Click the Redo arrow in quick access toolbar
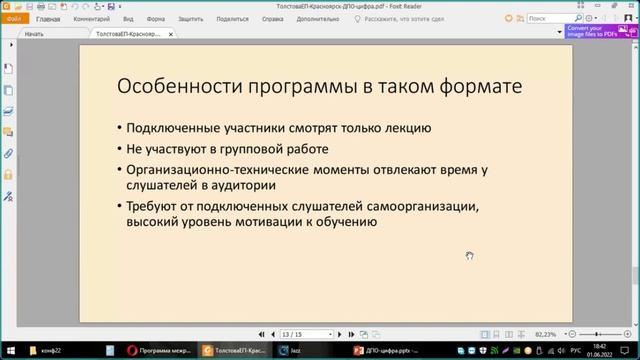This screenshot has height=360, width=640. click(x=85, y=7)
